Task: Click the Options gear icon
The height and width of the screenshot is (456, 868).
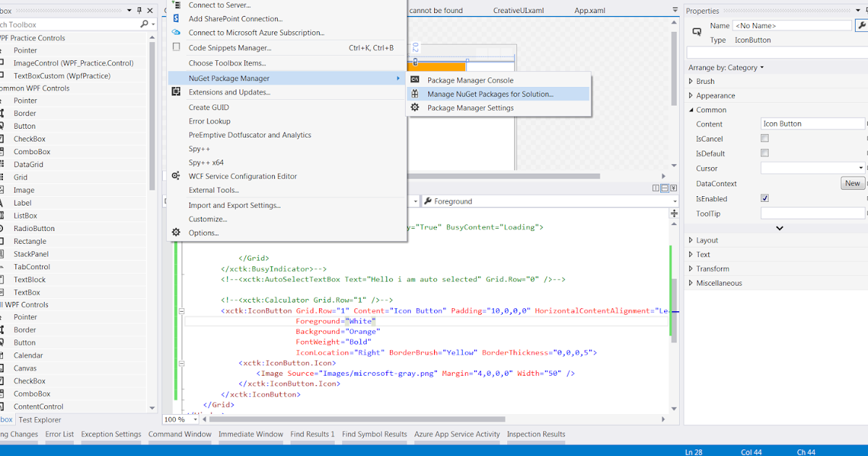Action: click(176, 232)
